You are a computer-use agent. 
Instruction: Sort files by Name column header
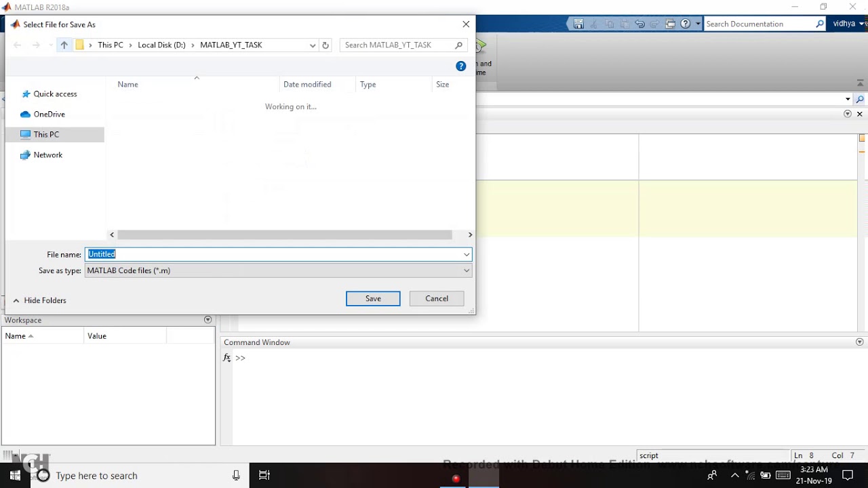[x=127, y=85]
